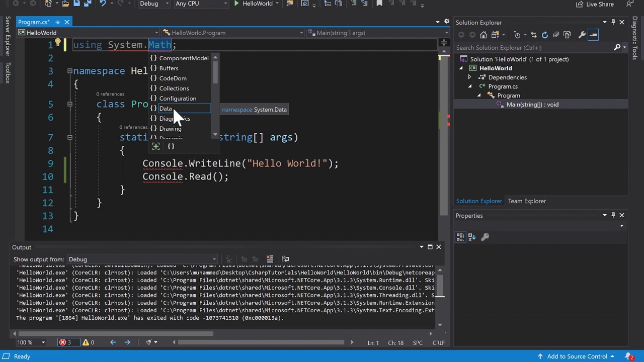
Task: Open the HelloWorld.Program type dropdown
Action: (x=233, y=33)
